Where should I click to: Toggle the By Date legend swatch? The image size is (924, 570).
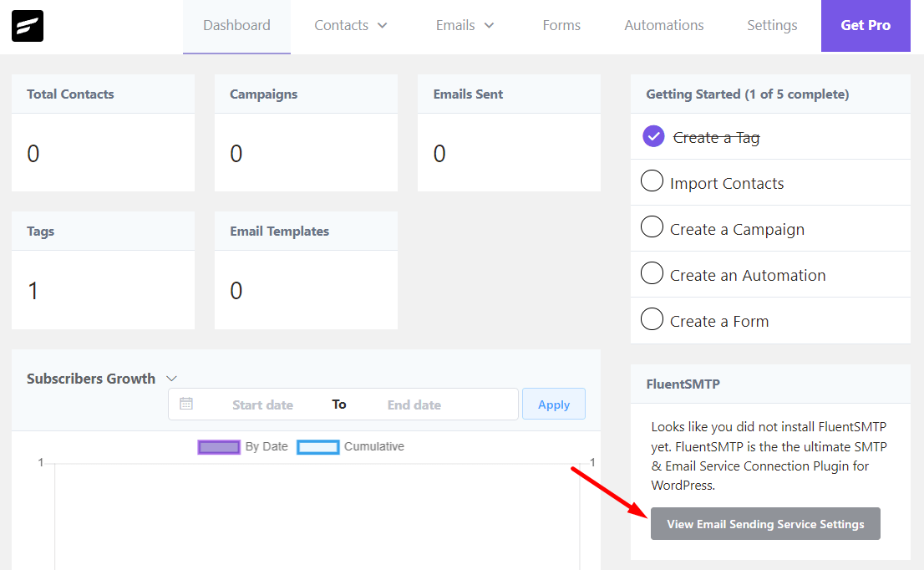pos(219,447)
